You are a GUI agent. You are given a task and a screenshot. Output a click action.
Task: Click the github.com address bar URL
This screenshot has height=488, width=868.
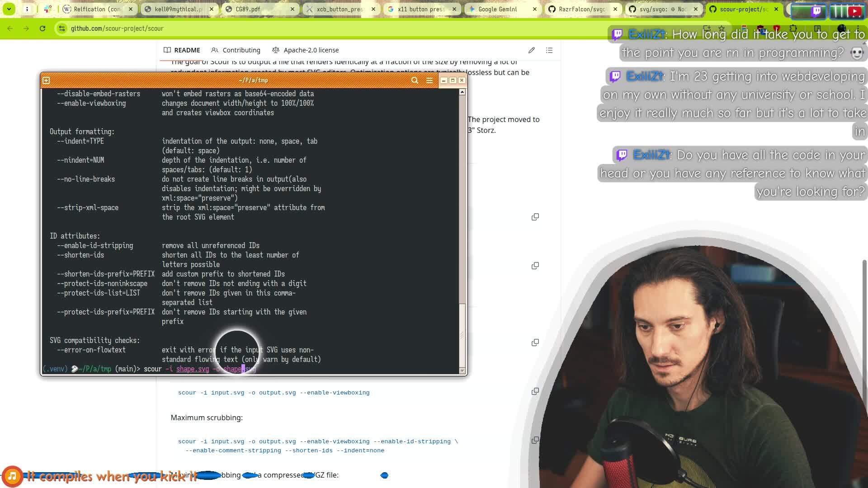[x=117, y=28]
